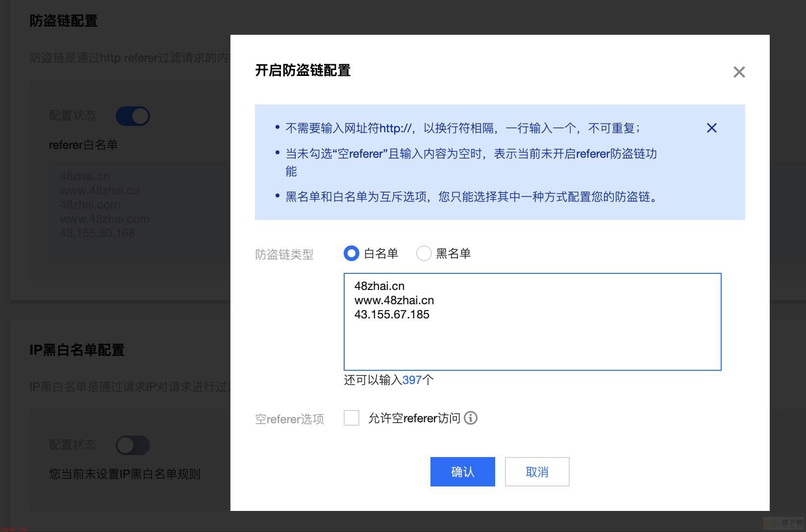Toggle the IP黑白名单 status switch
The image size is (806, 532).
pos(132,445)
